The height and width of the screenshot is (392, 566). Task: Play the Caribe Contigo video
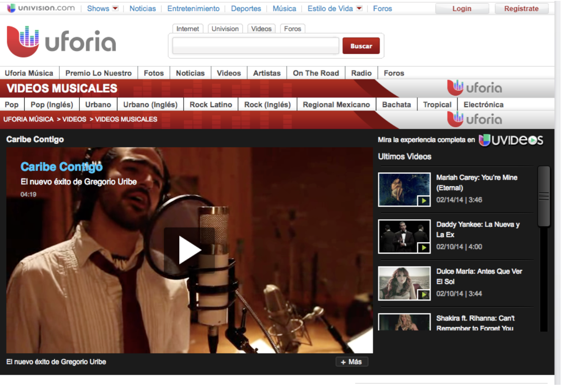point(189,250)
